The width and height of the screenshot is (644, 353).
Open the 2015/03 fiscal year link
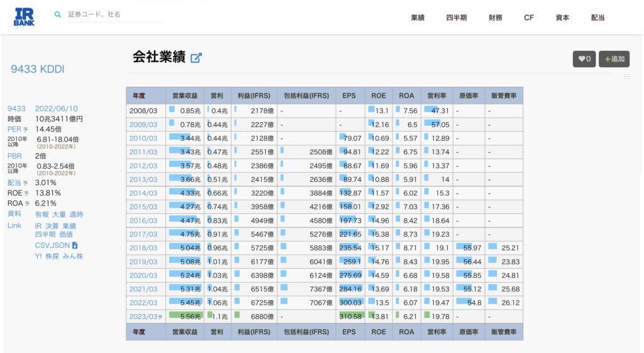[143, 207]
